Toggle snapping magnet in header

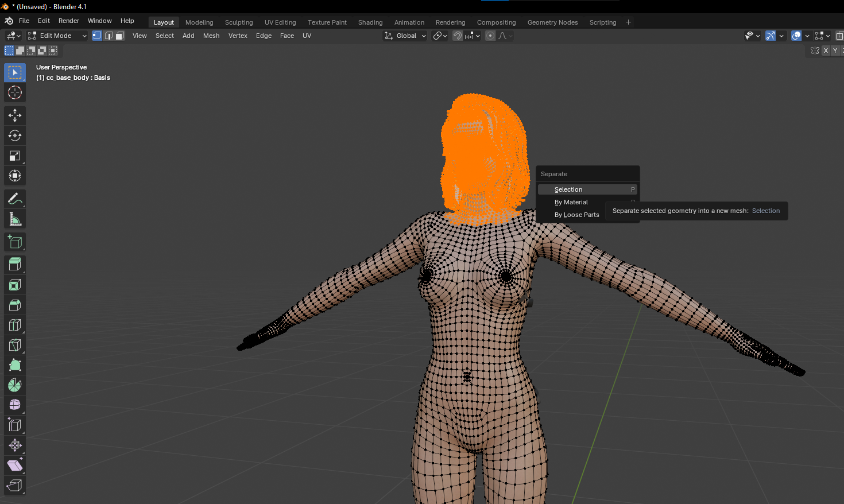pyautogui.click(x=458, y=36)
